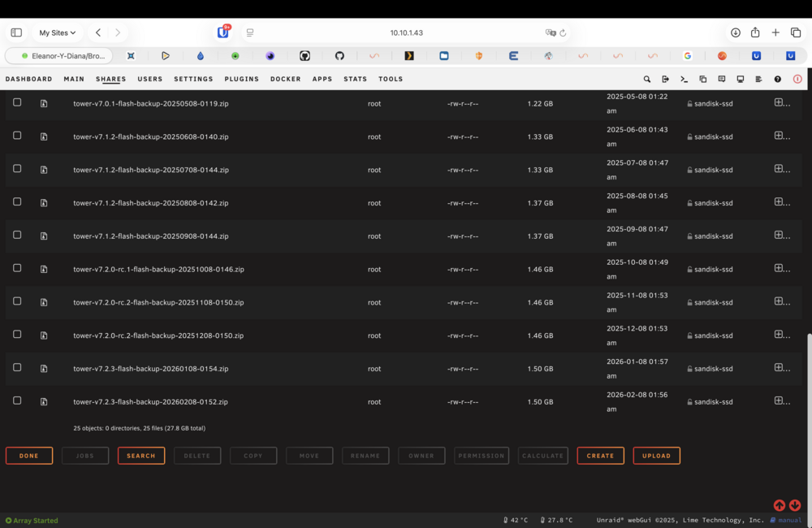
Task: Open the file manager icon in header
Action: [702, 80]
